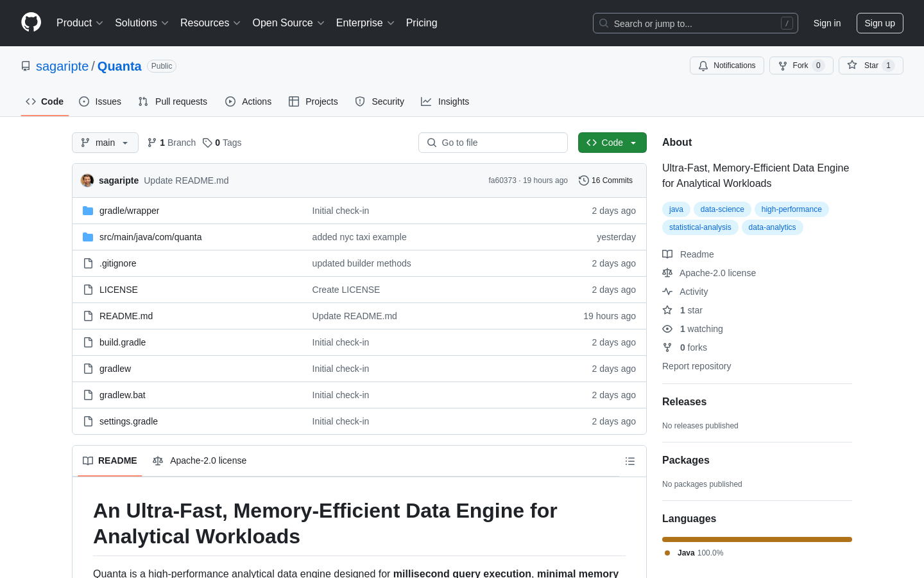
Task: Click the GitHub logo icon
Action: [31, 22]
